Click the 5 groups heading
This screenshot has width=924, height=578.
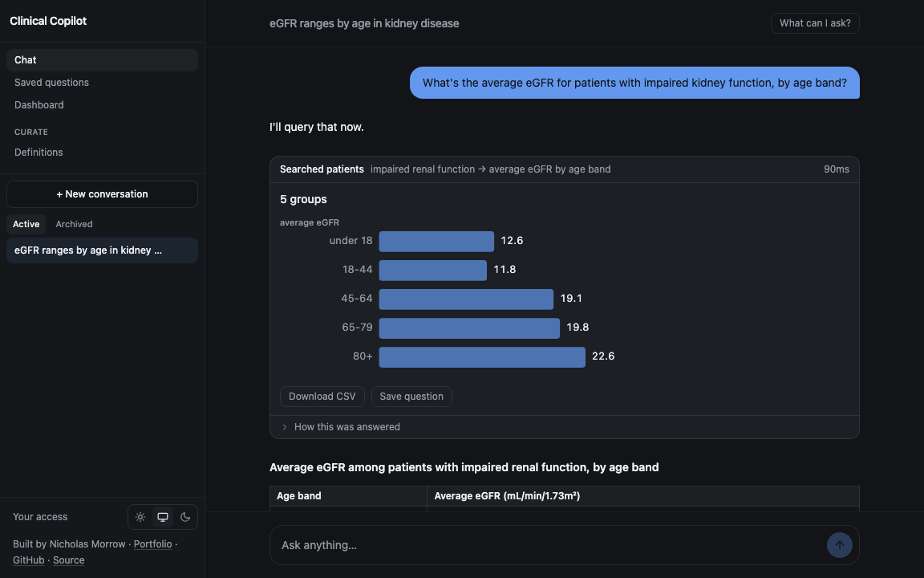click(x=303, y=199)
